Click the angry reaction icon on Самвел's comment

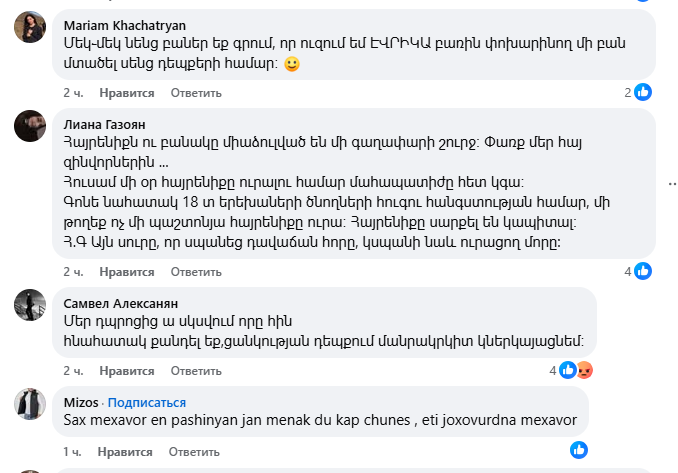click(x=584, y=370)
